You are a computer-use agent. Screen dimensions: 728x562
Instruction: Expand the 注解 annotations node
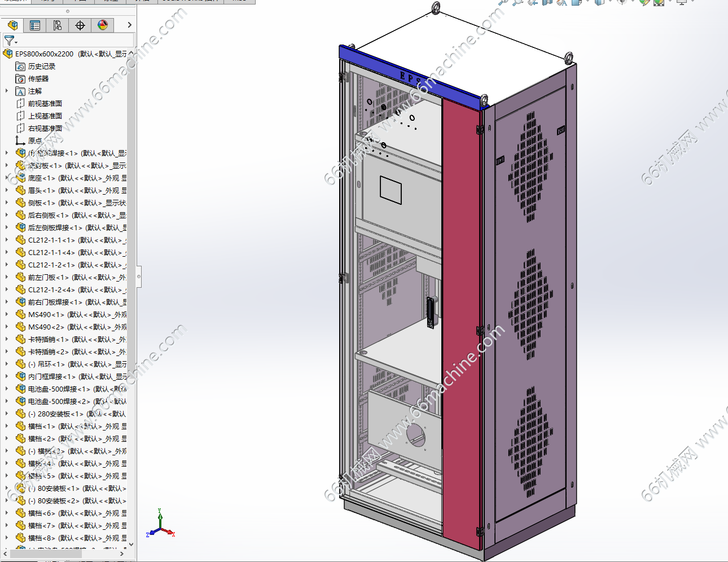(x=7, y=91)
